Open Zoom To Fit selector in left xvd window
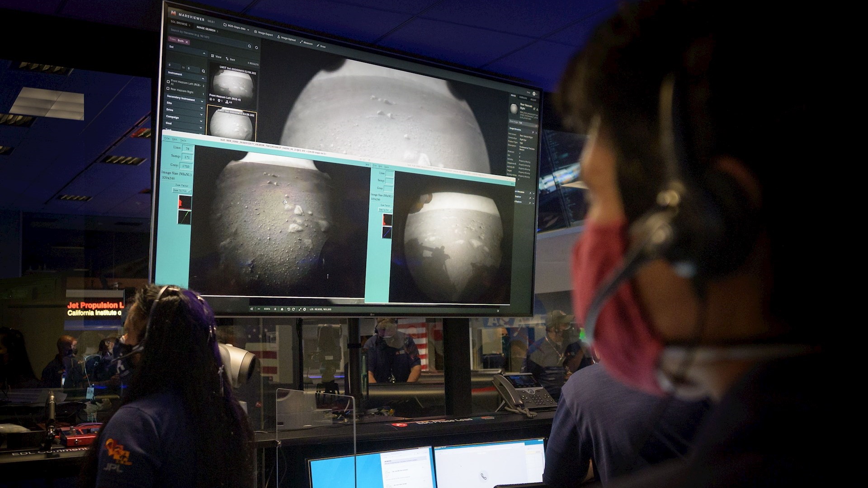This screenshot has width=868, height=488. point(182,191)
